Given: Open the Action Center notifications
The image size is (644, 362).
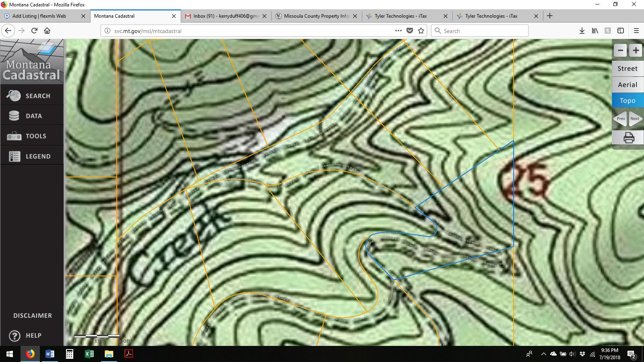Looking at the screenshot, I should point(631,354).
